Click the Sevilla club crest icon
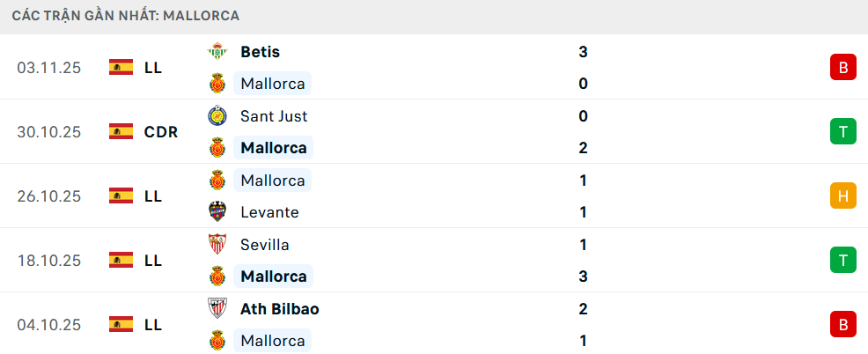868x354 pixels. pyautogui.click(x=217, y=245)
